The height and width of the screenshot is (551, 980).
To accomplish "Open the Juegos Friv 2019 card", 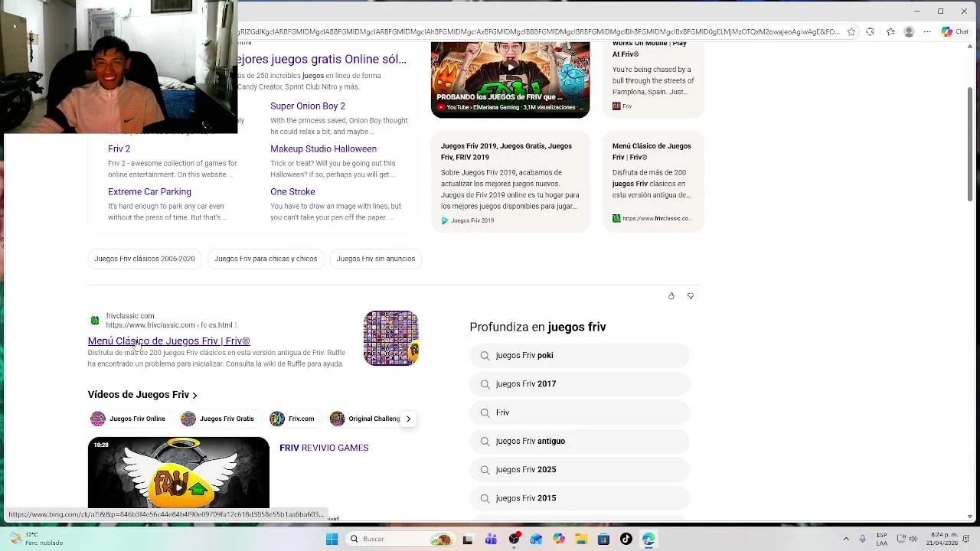I will 510,182.
